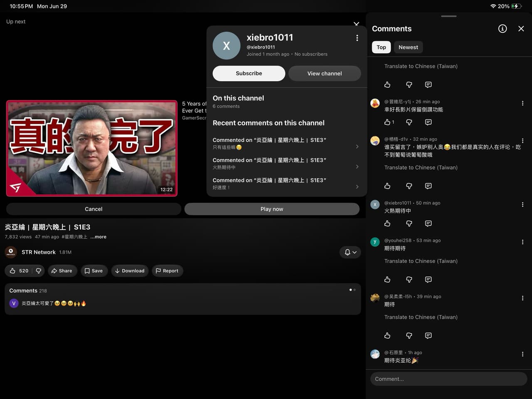Open the notification bell dropdown for STR Network
The image size is (532, 399).
tap(350, 252)
